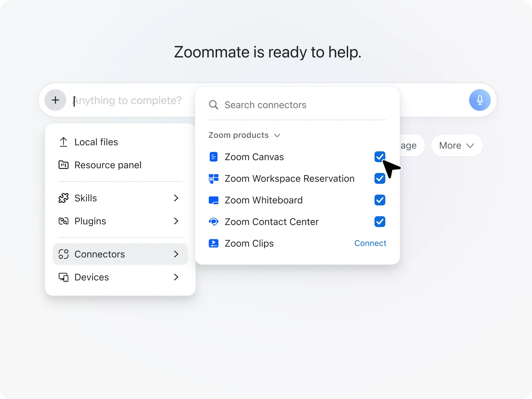This screenshot has height=399, width=532.
Task: Select the Skills menu entry
Action: tap(120, 198)
